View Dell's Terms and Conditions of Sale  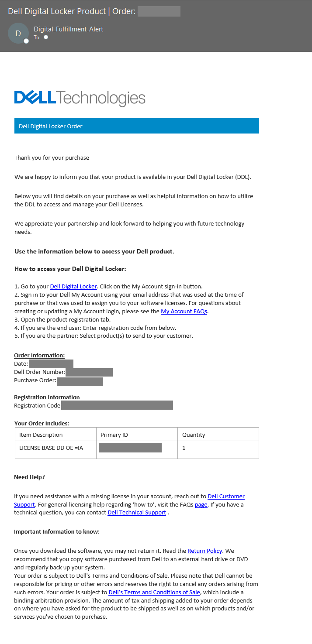[154, 592]
